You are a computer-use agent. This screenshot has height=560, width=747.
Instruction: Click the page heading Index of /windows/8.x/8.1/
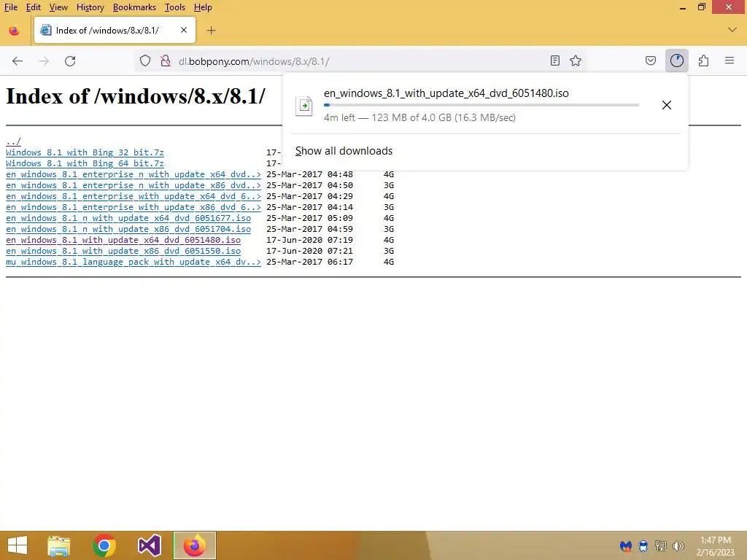[x=136, y=96]
